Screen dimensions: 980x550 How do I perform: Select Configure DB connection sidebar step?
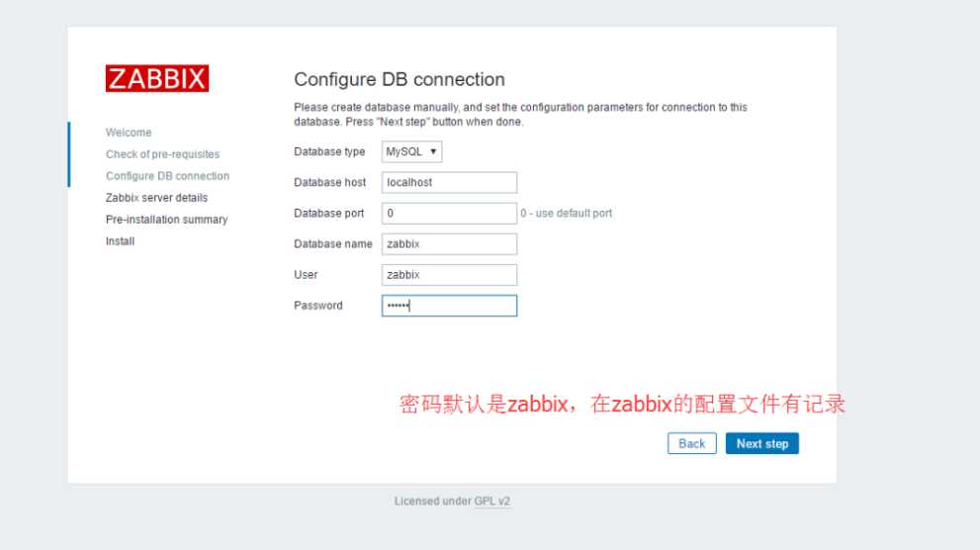[x=167, y=176]
